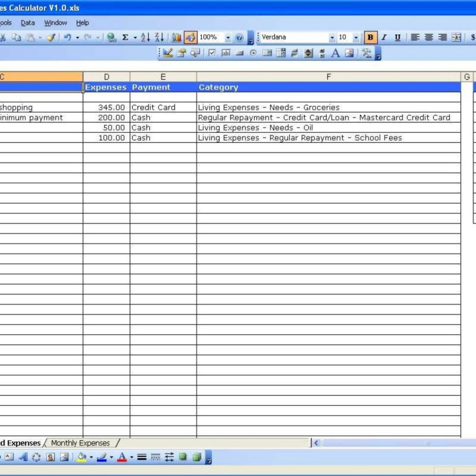Click the underline formatting button
476x476 pixels.
click(x=397, y=37)
